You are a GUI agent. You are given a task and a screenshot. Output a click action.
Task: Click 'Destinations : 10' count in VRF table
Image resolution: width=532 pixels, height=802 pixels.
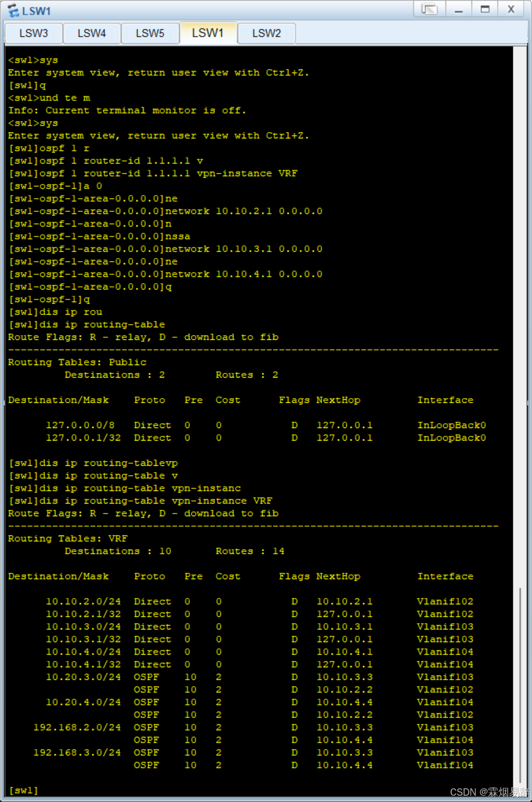tap(118, 551)
